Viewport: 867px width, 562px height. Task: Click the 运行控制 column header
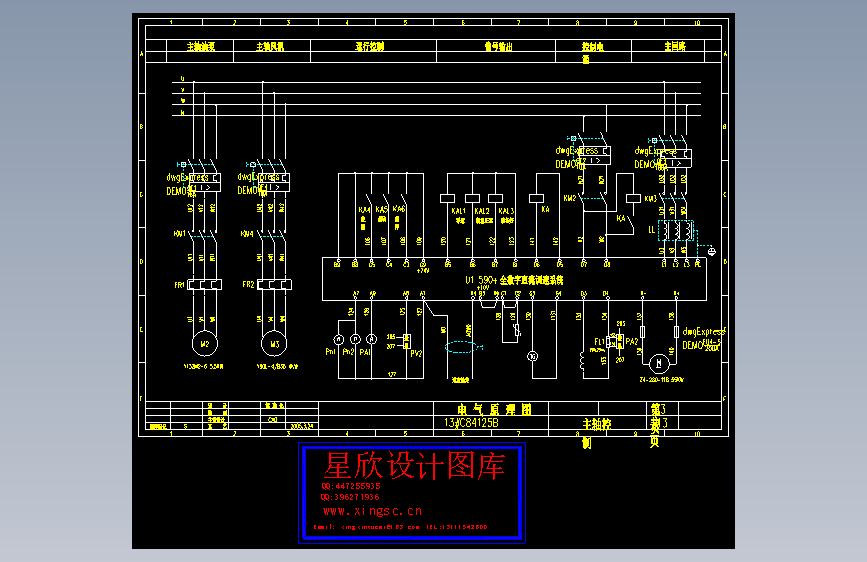click(x=369, y=46)
